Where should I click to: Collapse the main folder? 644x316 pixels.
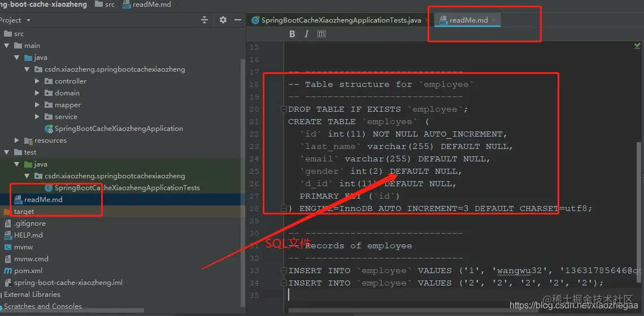[7, 46]
